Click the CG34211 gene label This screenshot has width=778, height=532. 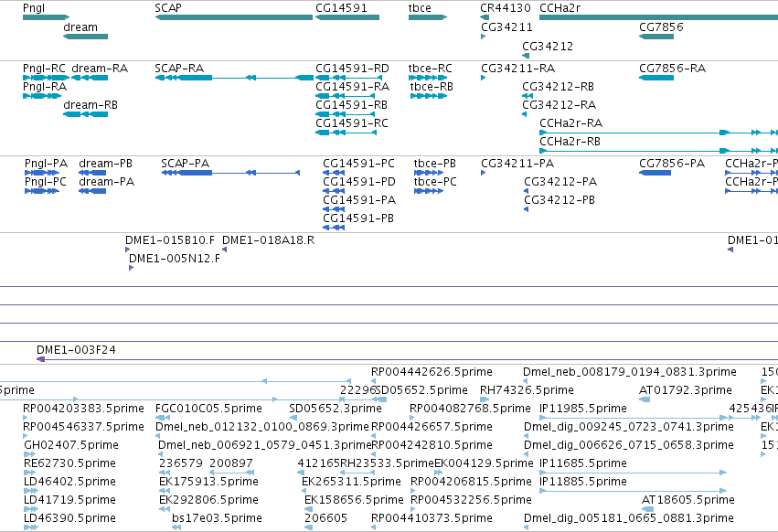pyautogui.click(x=506, y=27)
